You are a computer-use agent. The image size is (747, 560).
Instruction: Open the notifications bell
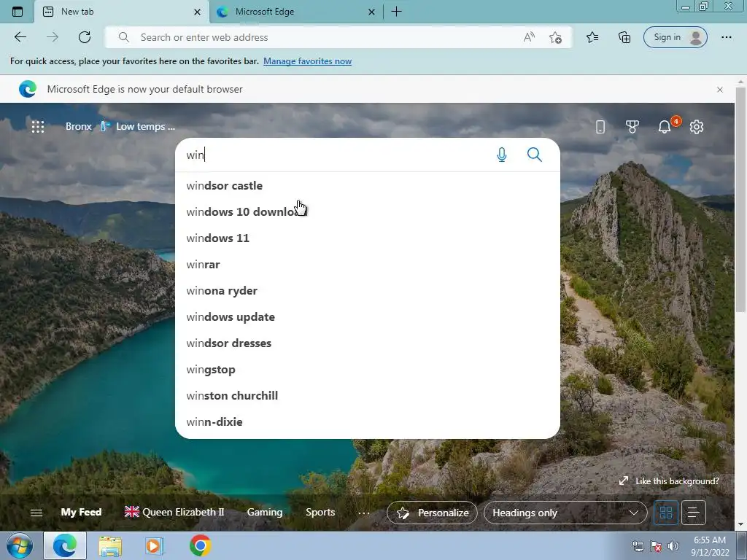(x=665, y=127)
